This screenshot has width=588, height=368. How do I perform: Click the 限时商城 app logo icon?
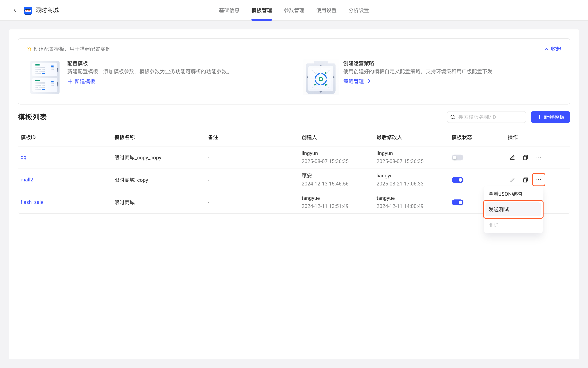pyautogui.click(x=28, y=10)
